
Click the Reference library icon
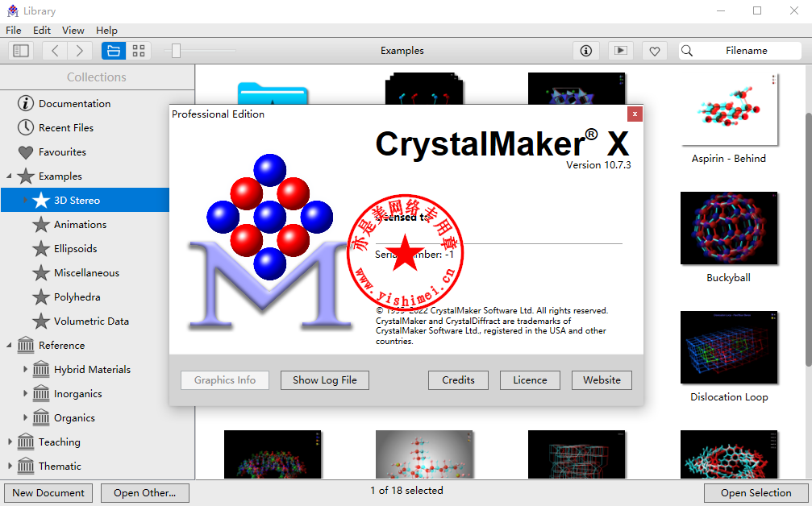(25, 345)
